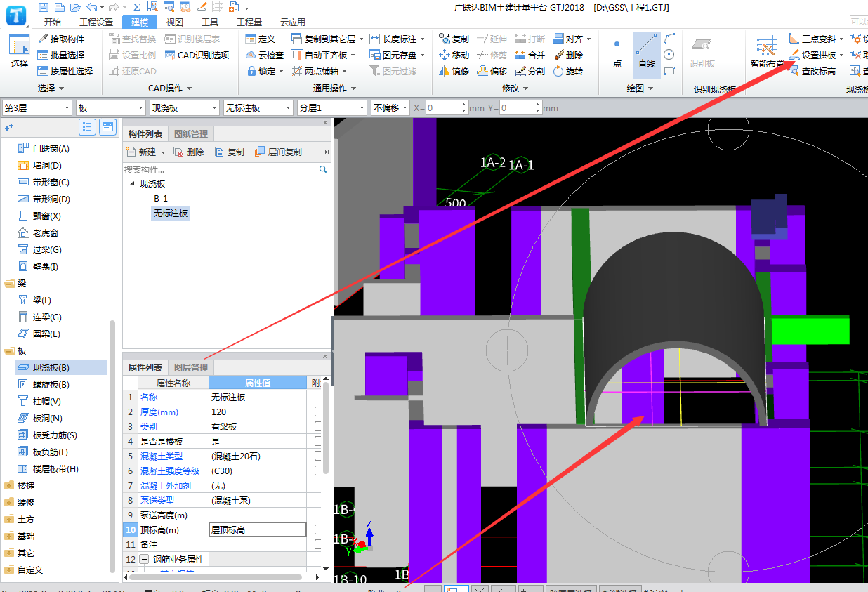Click the search magnifier in component list
The image size is (868, 592).
pos(323,169)
